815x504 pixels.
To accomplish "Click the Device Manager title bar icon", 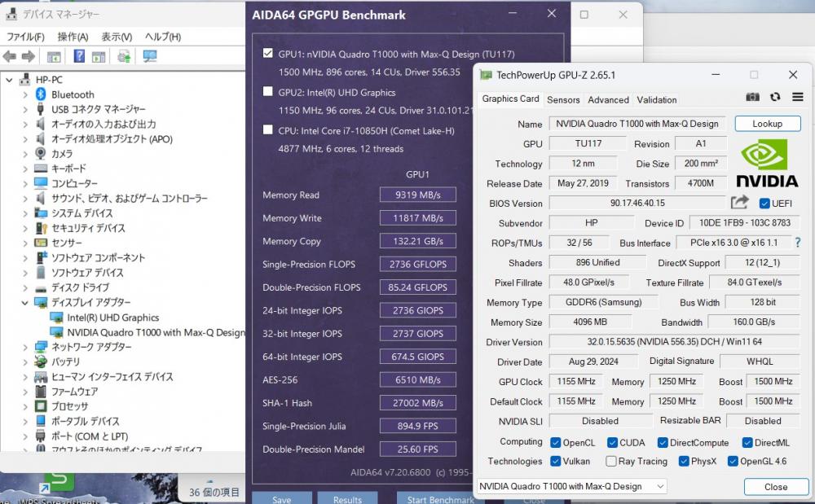I will (11, 14).
